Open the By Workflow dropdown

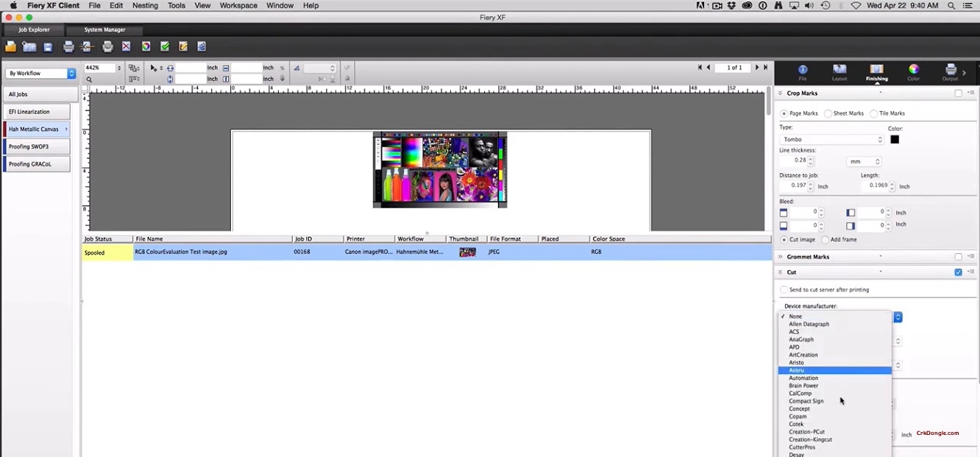click(40, 73)
